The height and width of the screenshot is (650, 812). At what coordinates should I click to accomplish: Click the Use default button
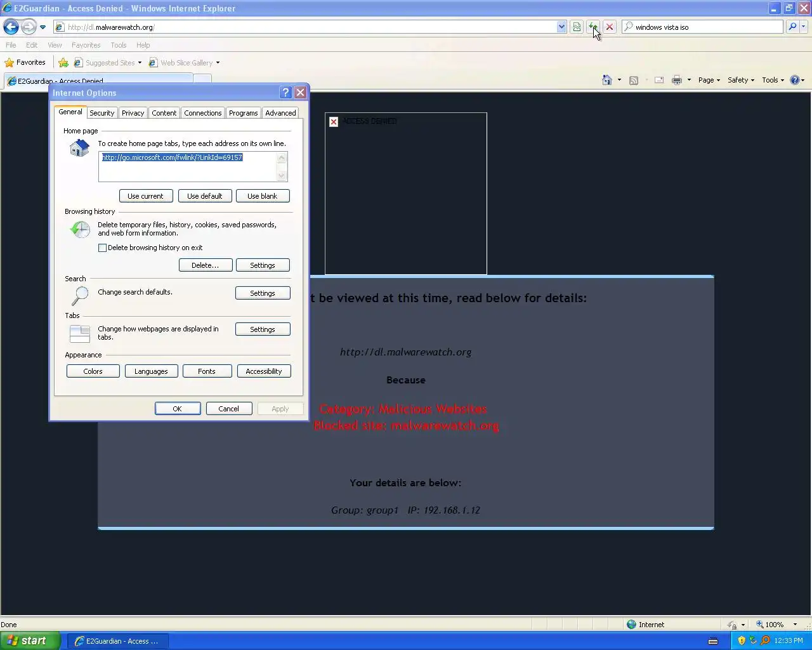[205, 196]
